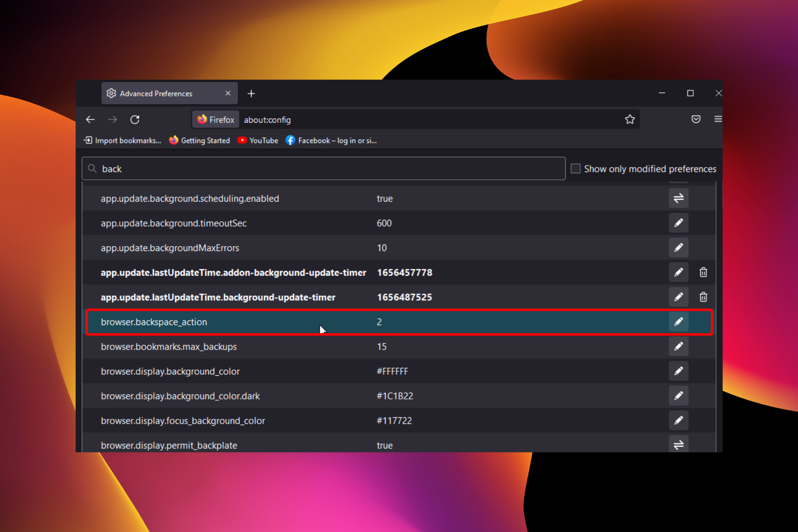
Task: Enable Show only modified preferences checkbox
Action: (575, 168)
